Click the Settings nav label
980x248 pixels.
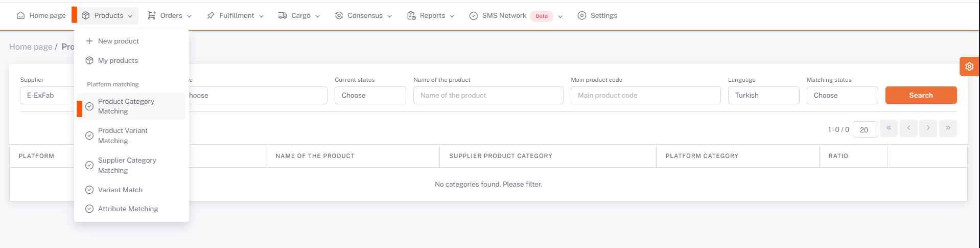pyautogui.click(x=604, y=16)
